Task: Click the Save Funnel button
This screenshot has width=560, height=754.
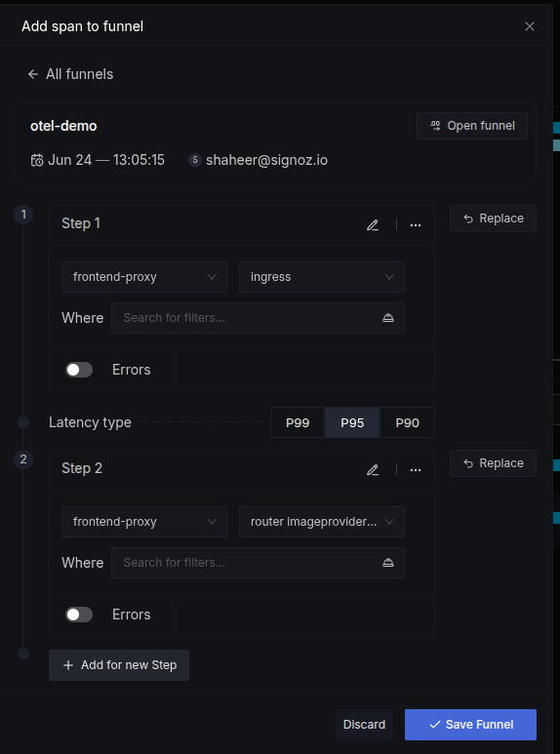Action: click(470, 725)
